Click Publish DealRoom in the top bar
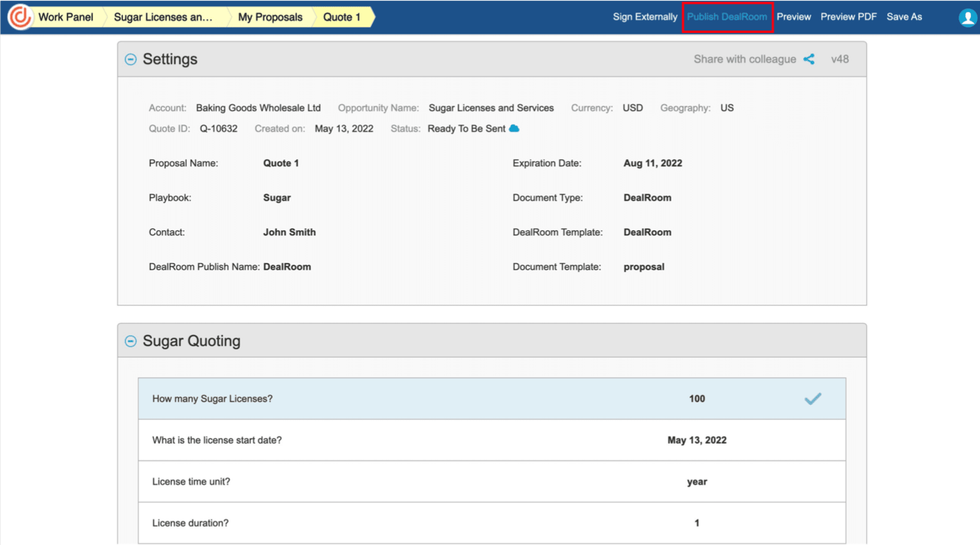 click(x=727, y=17)
